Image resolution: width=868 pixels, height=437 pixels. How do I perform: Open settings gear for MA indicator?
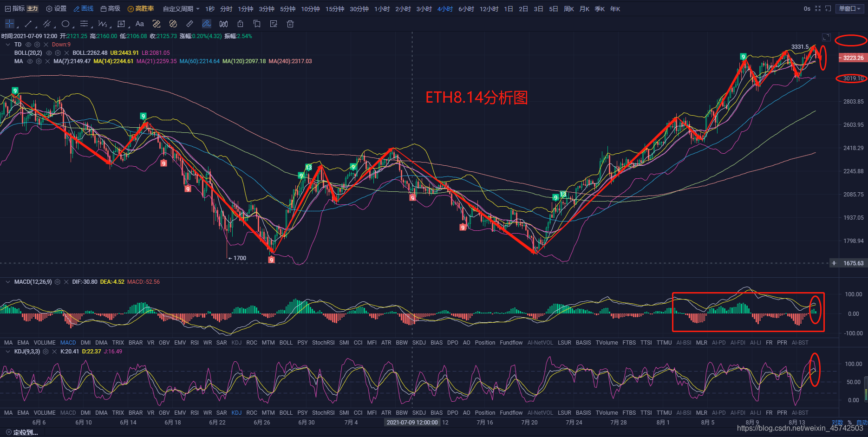(x=39, y=61)
